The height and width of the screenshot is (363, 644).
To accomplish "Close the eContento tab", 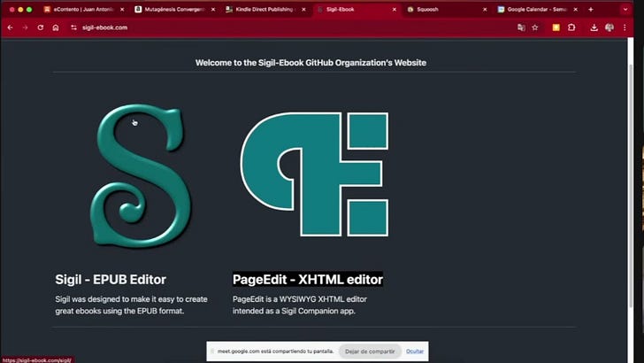I will 122,9.
